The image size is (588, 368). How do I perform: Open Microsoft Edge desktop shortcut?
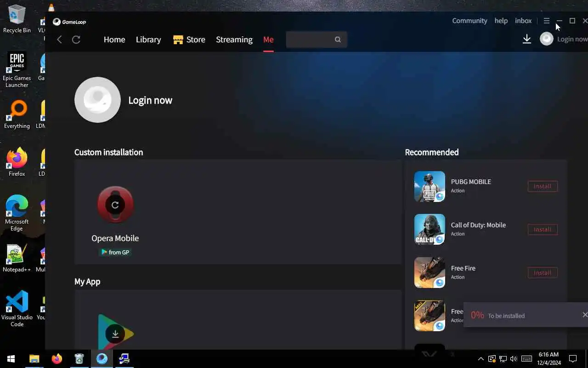click(x=17, y=213)
